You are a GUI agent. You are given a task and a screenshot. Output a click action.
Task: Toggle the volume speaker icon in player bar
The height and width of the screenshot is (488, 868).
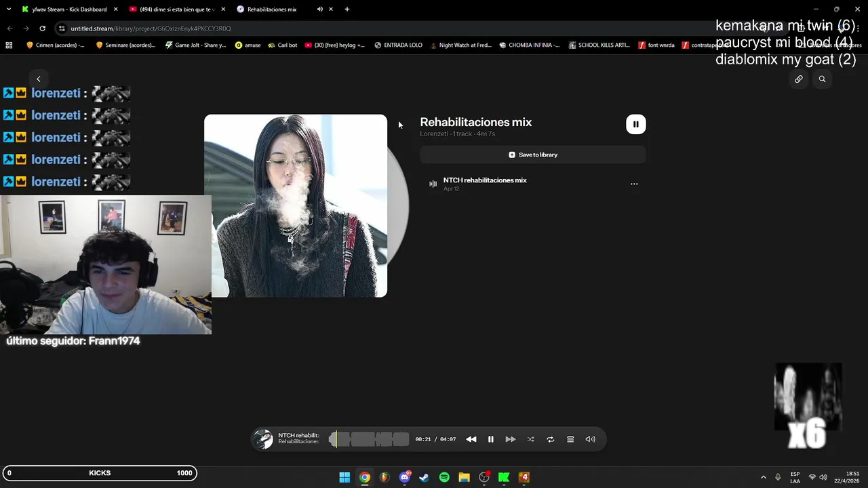(591, 439)
